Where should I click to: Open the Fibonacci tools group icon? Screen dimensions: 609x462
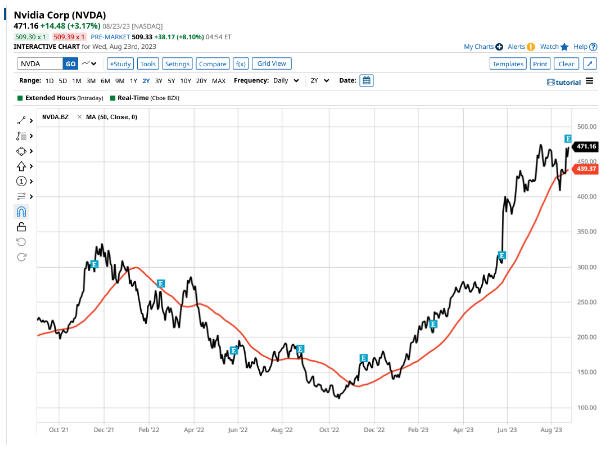[x=21, y=136]
